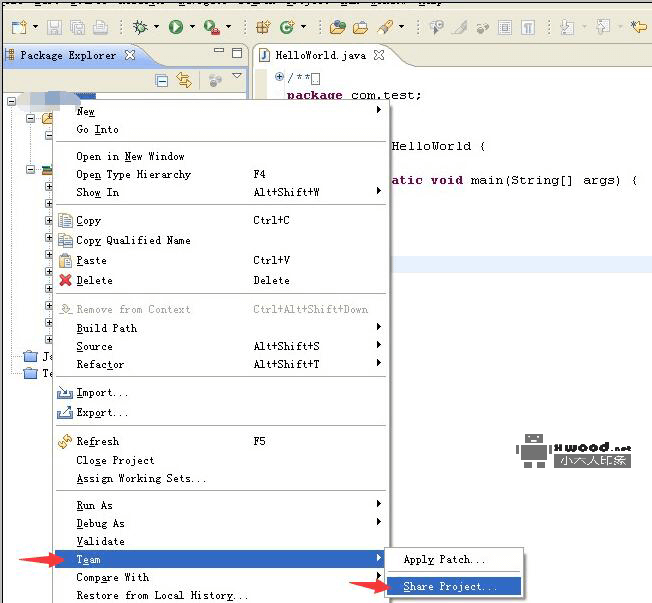Expand the folded comment in editor
The width and height of the screenshot is (652, 603).
279,77
